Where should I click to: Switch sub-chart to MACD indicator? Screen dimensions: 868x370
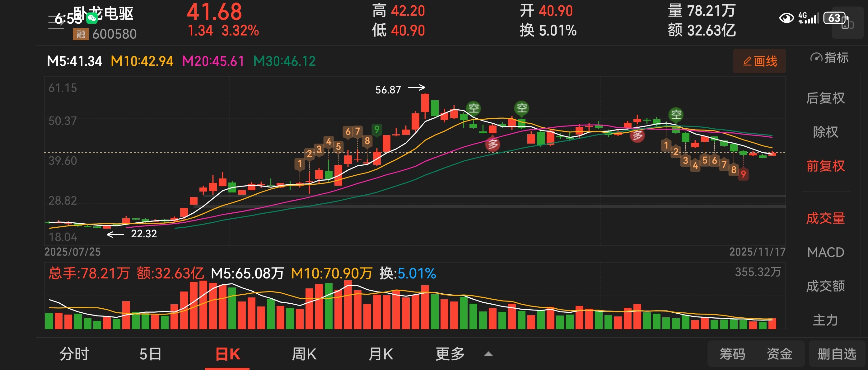[825, 252]
